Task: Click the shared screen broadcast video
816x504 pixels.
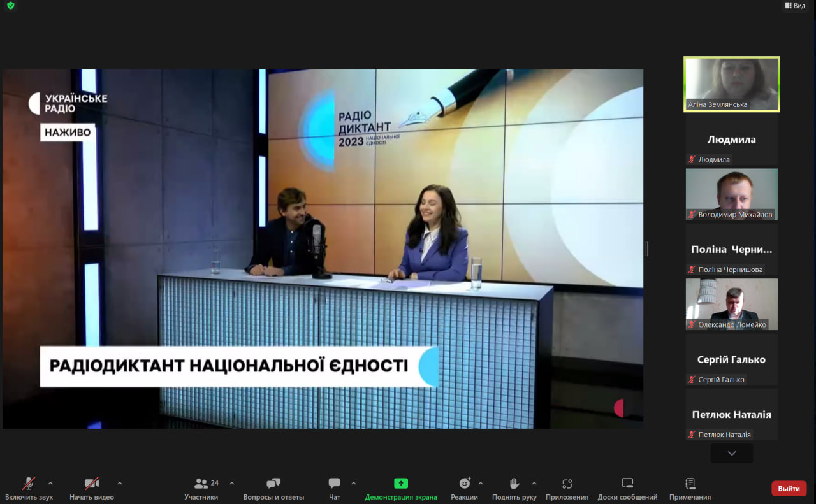Action: 323,248
